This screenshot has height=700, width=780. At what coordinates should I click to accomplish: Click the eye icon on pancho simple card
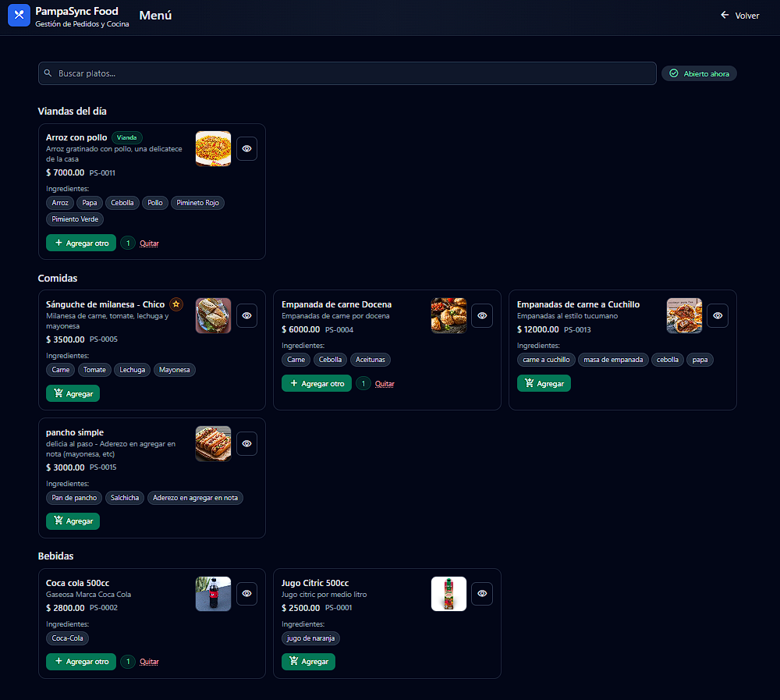246,443
